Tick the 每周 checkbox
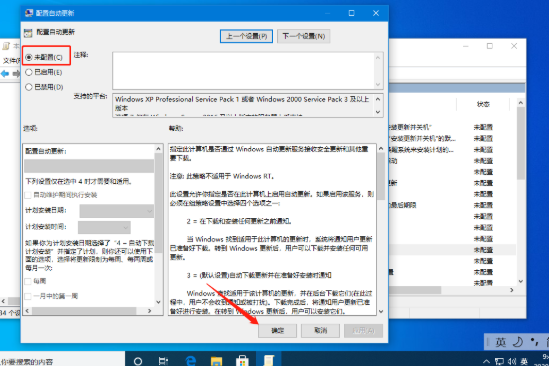This screenshot has height=366, width=549. [28, 281]
